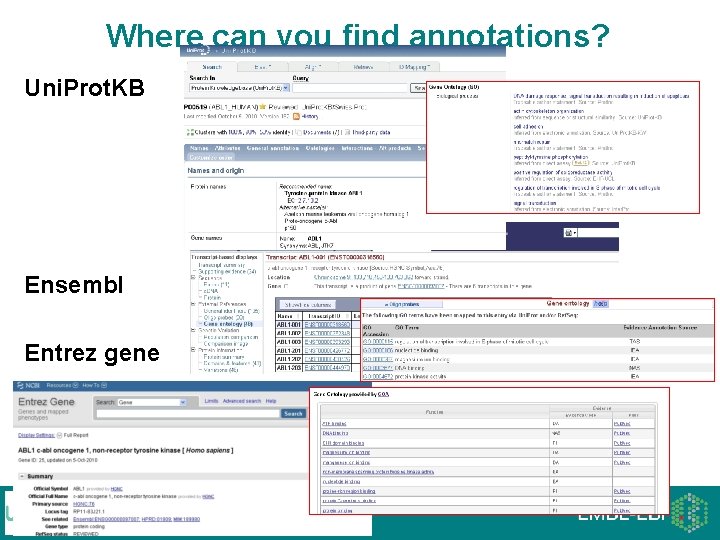Select cDNA in Ensembl tree
Viewport: 720px width, 540px height.
pyautogui.click(x=211, y=291)
